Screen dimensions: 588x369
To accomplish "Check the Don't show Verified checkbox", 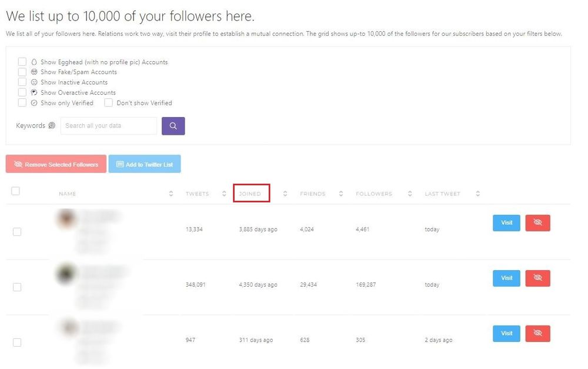I will (109, 102).
